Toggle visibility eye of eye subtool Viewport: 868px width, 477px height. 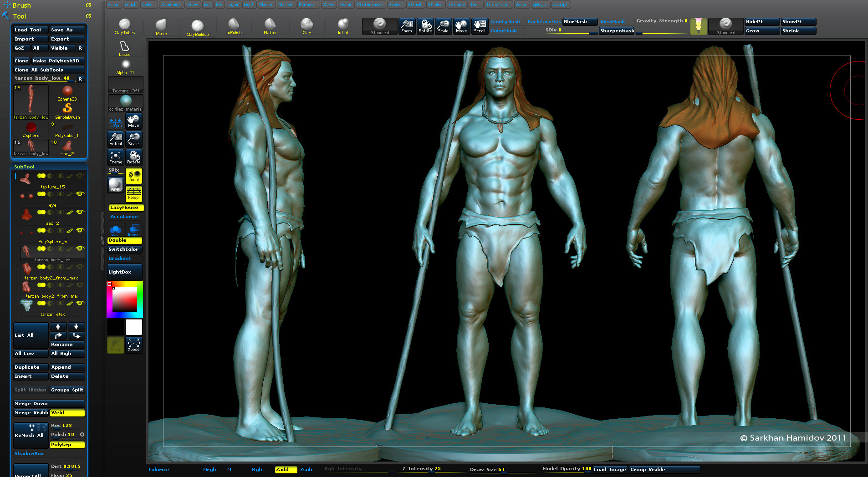[x=80, y=194]
